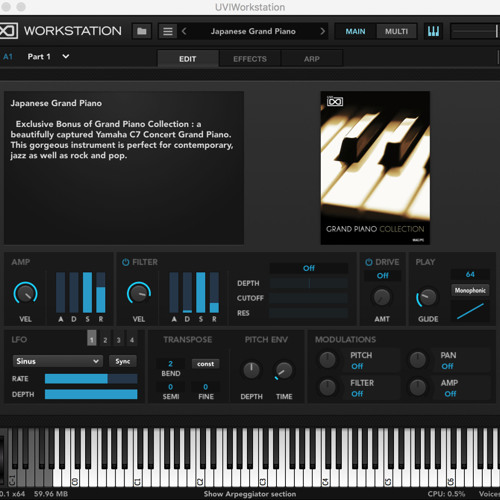Open the hamburger menu icon
500x500 pixels.
coord(168,31)
